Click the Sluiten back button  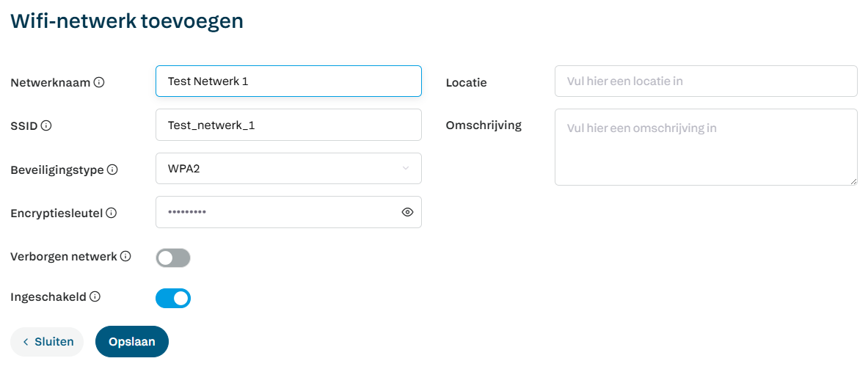(x=47, y=342)
